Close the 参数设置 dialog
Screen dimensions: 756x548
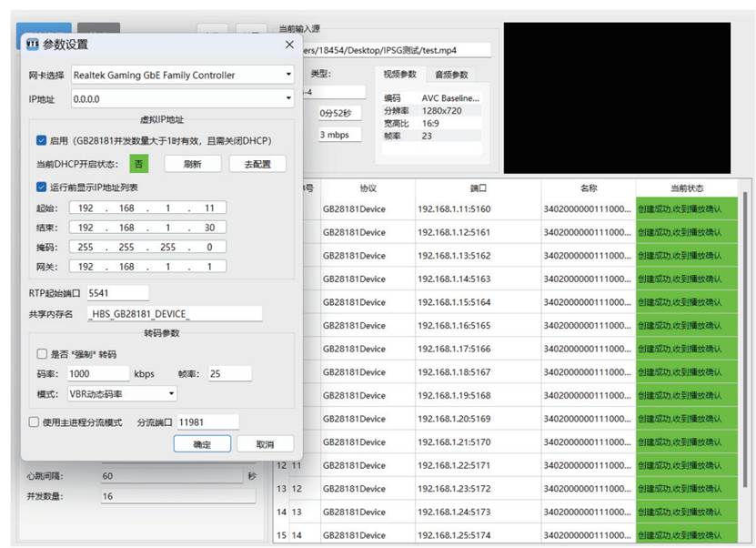click(x=289, y=45)
